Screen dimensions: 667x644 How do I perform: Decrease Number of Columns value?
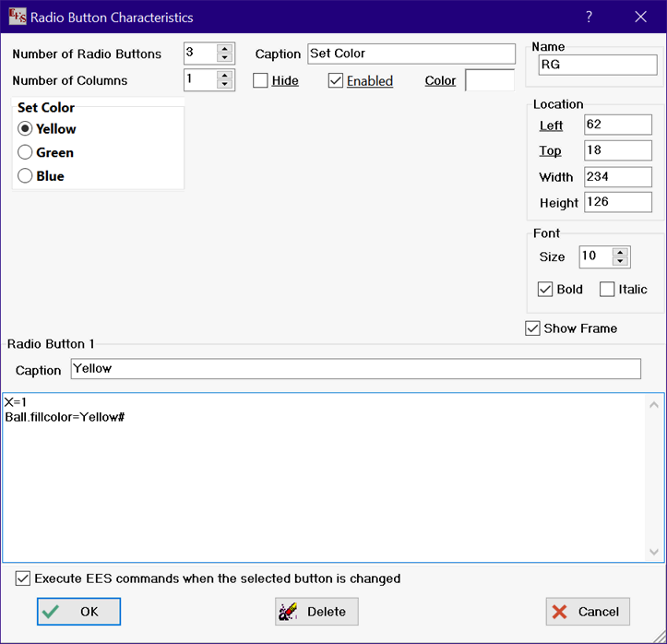click(x=224, y=85)
